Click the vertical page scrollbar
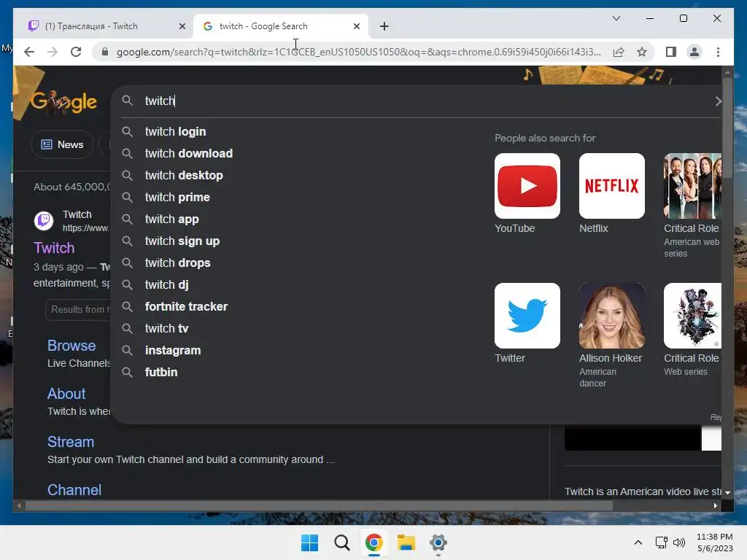747x560 pixels. pos(727,128)
